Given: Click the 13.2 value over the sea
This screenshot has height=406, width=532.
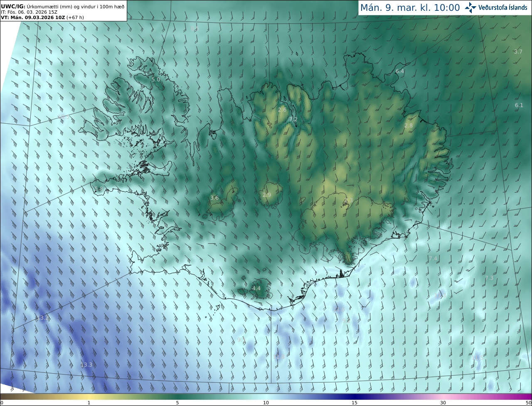Looking at the screenshot, I should point(43,318).
